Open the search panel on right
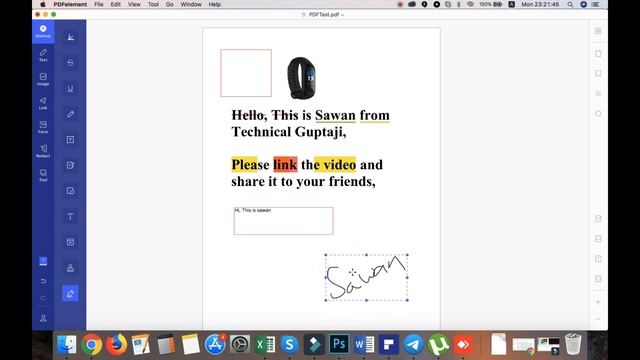The width and height of the screenshot is (640, 360). pyautogui.click(x=598, y=113)
